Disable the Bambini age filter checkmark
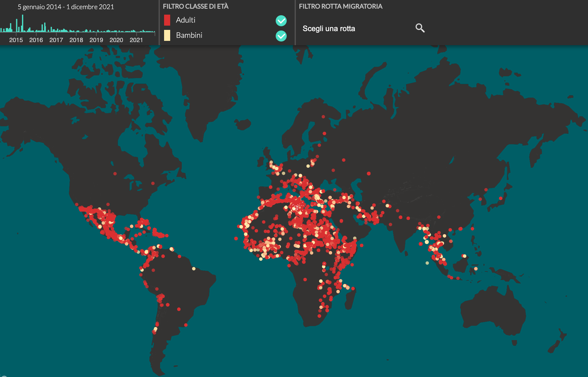Screen dimensions: 588x377 tap(281, 36)
